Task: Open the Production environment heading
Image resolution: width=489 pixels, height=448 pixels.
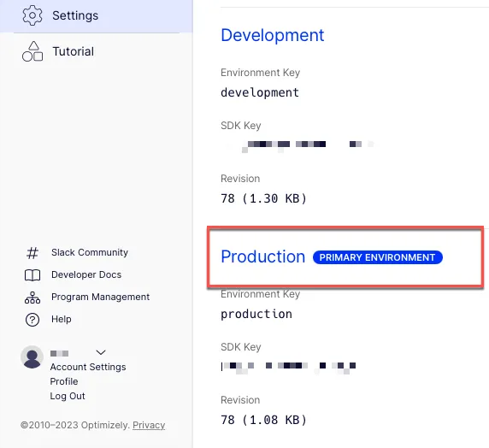Action: [x=263, y=256]
